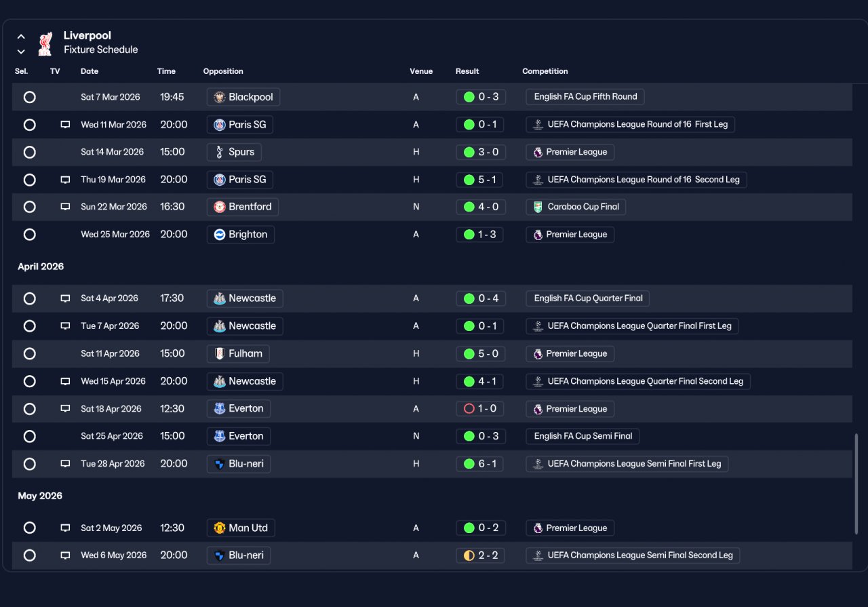This screenshot has height=607, width=868.
Task: Click the red loss indicator on Everton 1-0
Action: [x=469, y=409]
